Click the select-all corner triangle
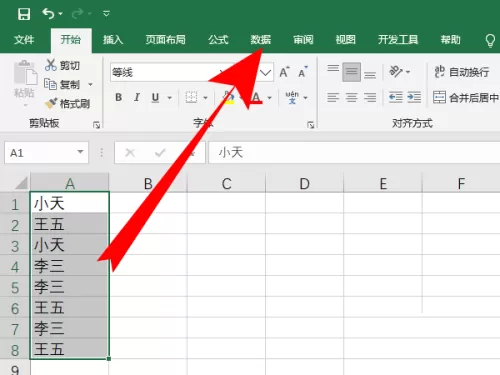Image resolution: width=500 pixels, height=375 pixels. pyautogui.click(x=21, y=183)
